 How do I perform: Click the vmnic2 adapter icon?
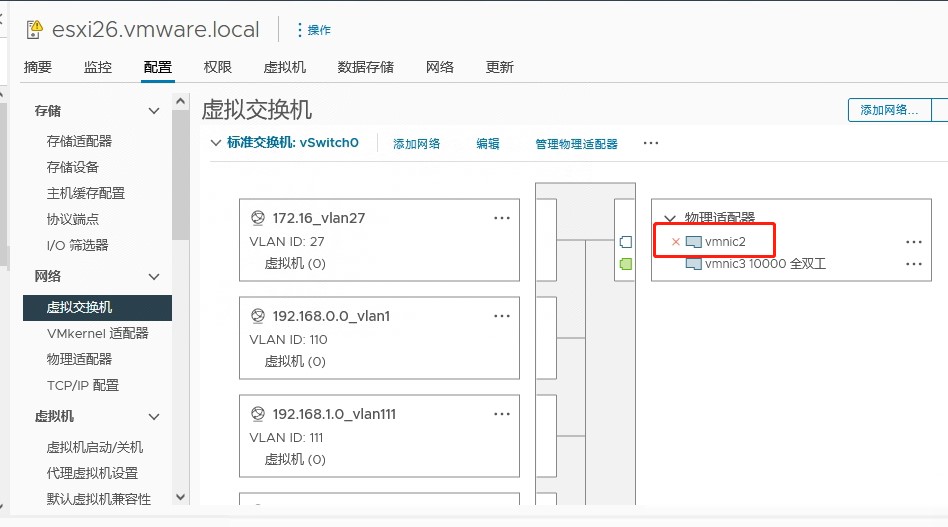(694, 242)
